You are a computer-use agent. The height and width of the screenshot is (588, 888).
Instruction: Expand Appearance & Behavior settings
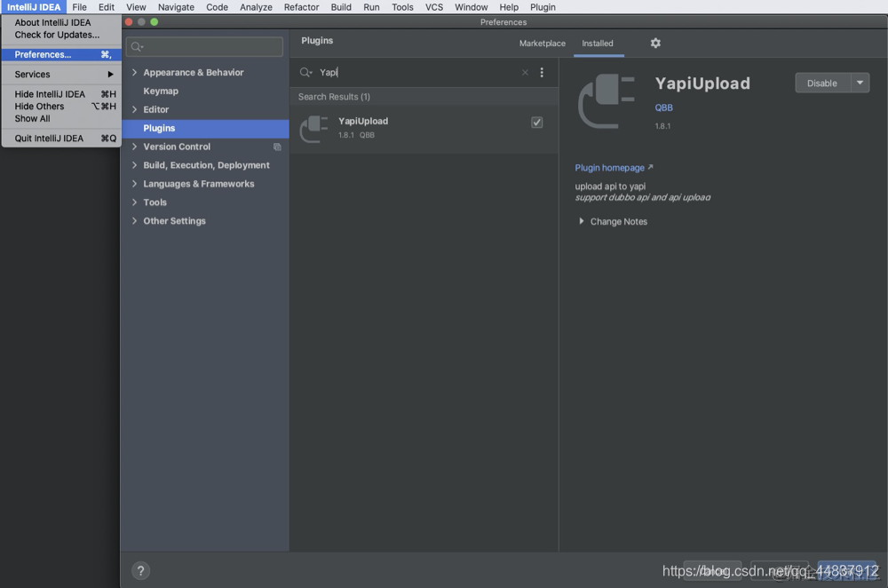coord(135,73)
